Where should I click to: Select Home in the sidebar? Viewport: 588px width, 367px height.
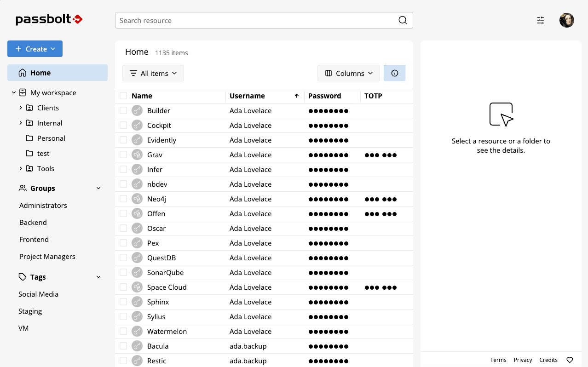click(58, 73)
